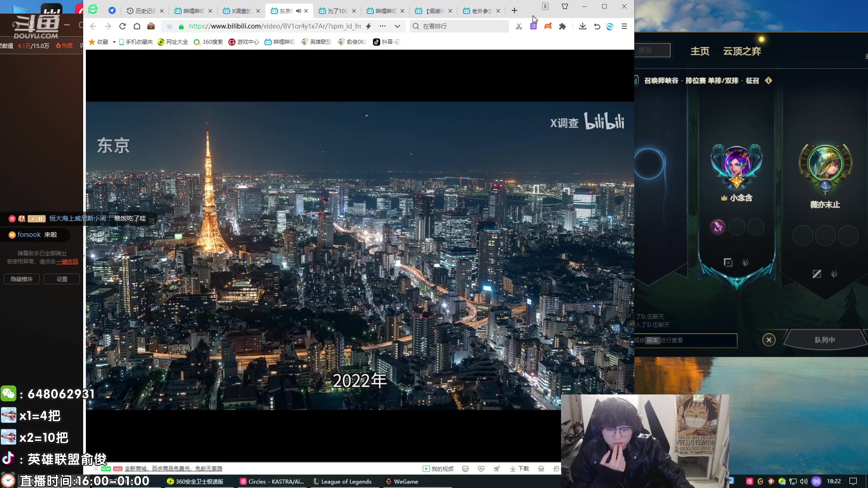Click 设置 in the danmaku helper
The height and width of the screenshot is (488, 868).
pyautogui.click(x=62, y=279)
